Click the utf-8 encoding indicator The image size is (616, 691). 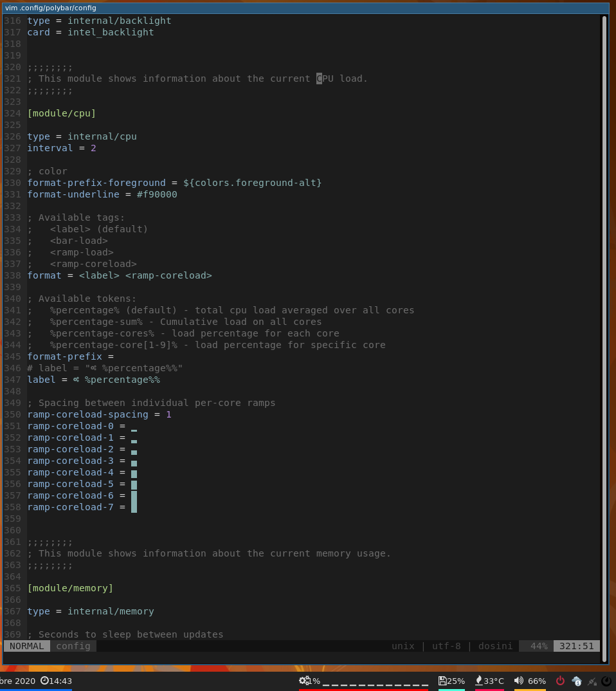(x=446, y=646)
